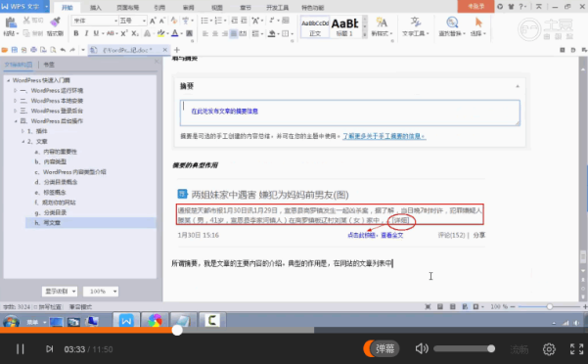This screenshot has width=588, height=364.
Task: Open the font size 五号 dropdown
Action: (144, 21)
